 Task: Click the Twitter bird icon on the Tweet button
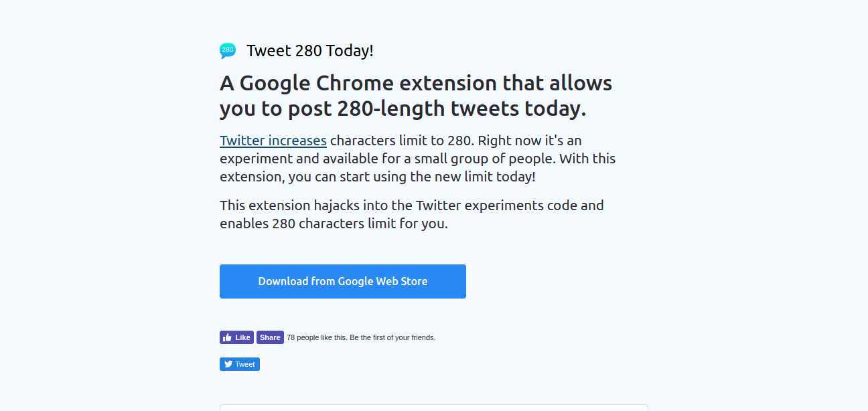click(x=228, y=364)
